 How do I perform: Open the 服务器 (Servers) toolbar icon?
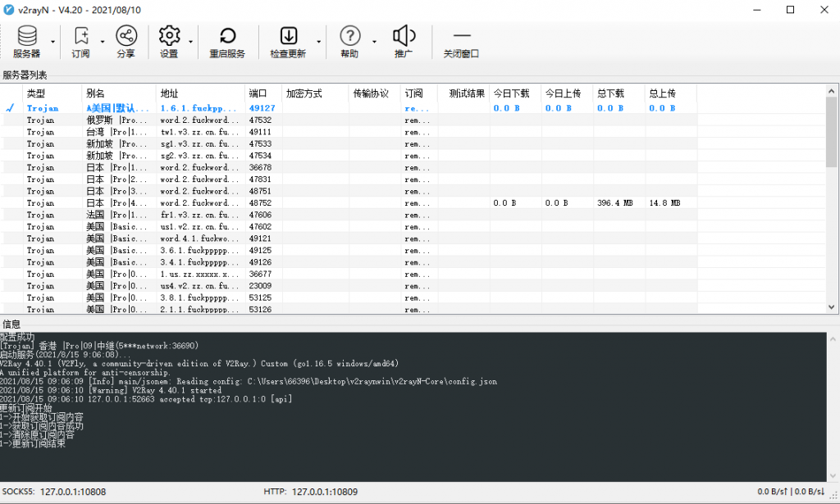tap(27, 36)
